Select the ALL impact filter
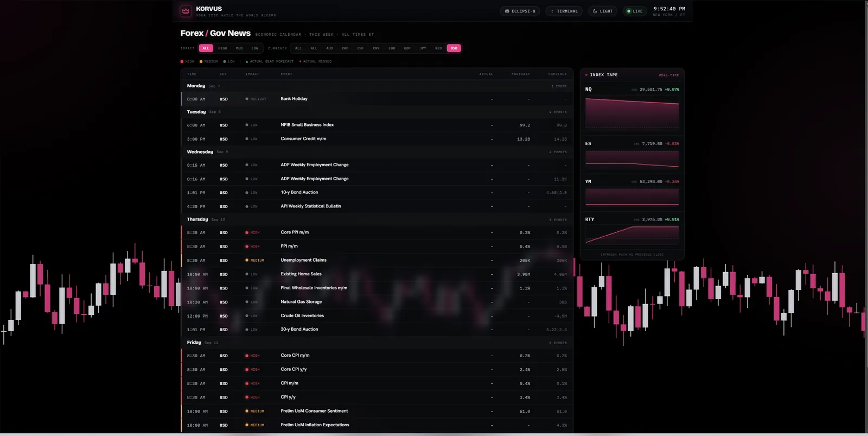 tap(206, 48)
